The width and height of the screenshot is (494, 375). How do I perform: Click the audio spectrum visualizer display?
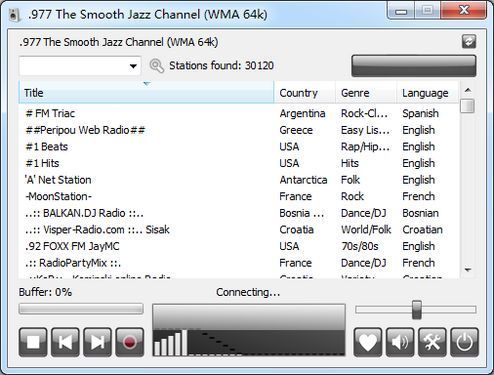click(249, 330)
